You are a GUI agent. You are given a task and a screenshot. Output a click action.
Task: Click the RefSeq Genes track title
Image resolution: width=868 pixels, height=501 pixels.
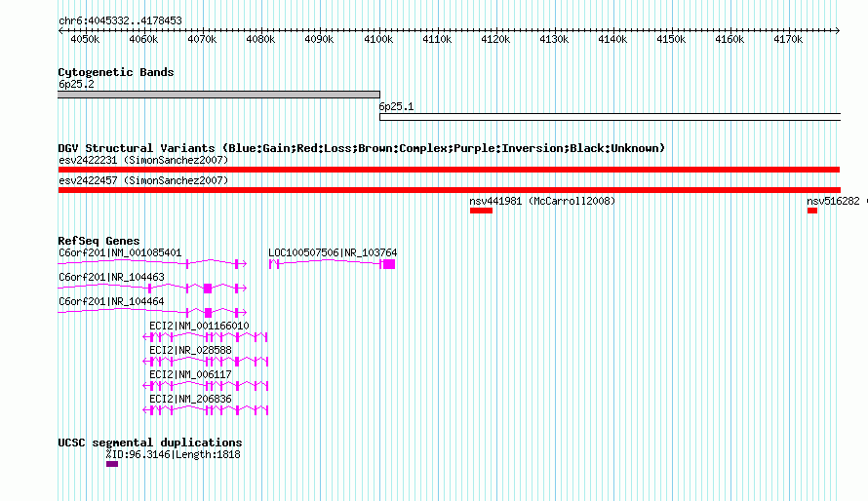tap(99, 241)
